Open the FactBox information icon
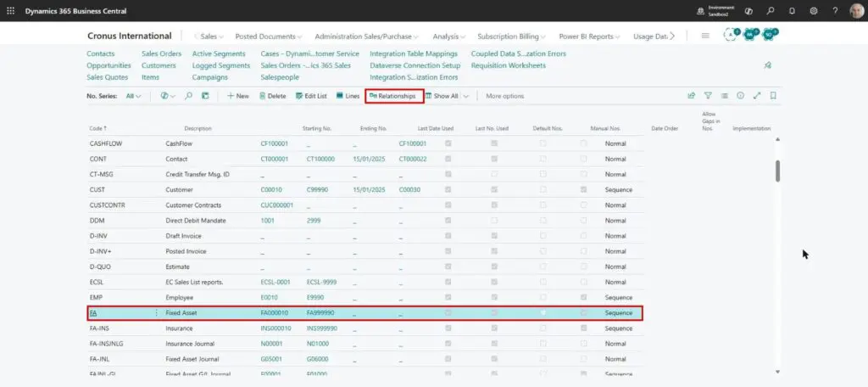The height and width of the screenshot is (387, 868). point(740,96)
